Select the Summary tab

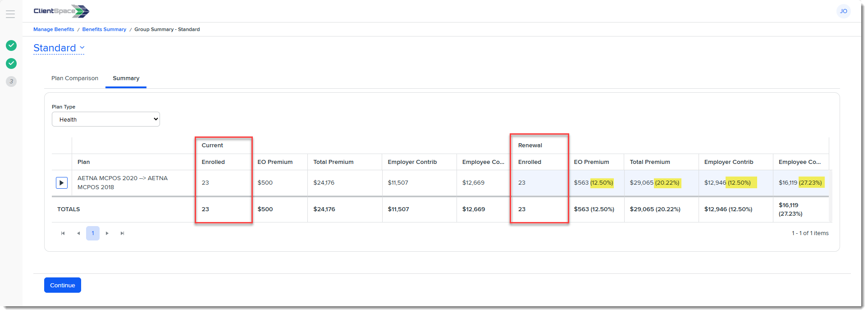[126, 78]
